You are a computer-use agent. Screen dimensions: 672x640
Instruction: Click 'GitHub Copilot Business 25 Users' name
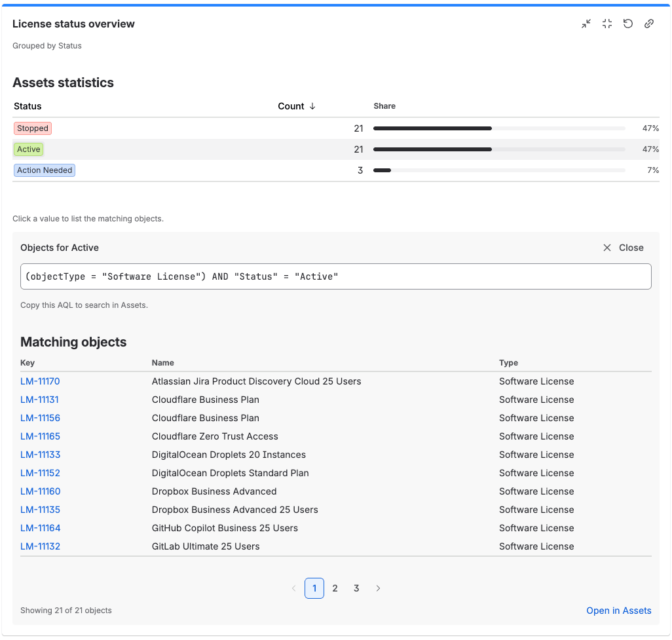tap(225, 528)
